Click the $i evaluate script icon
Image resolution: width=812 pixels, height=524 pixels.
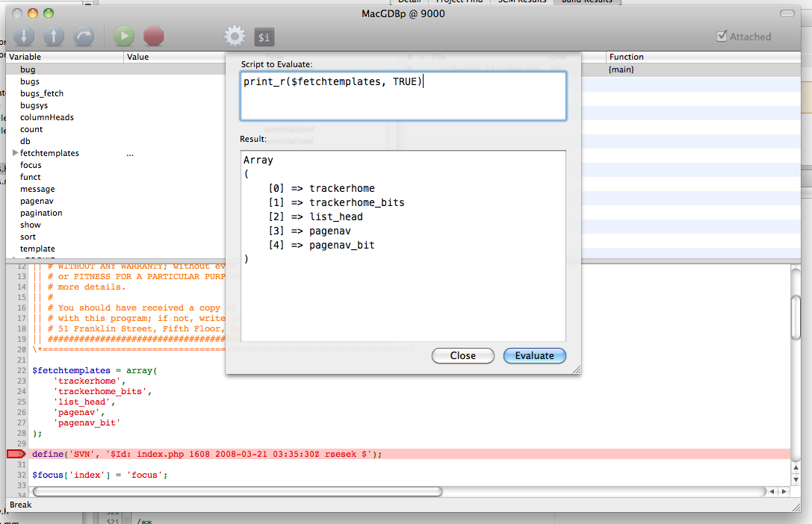264,37
